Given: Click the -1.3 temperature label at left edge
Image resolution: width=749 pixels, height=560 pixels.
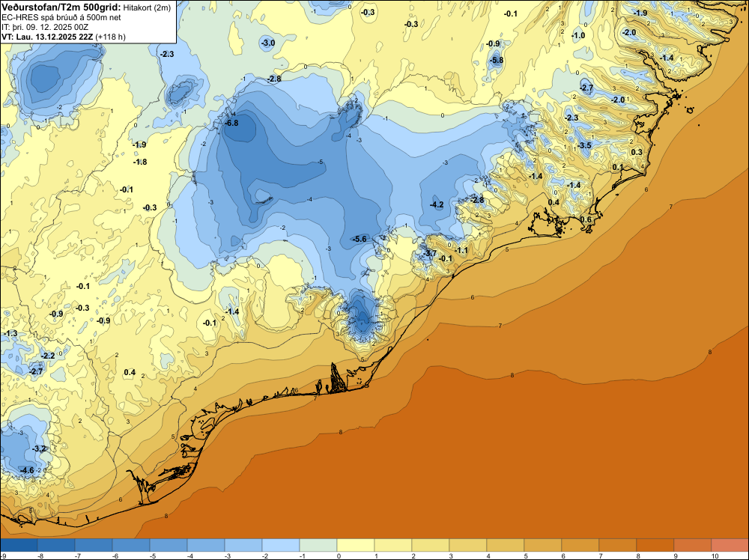Looking at the screenshot, I should point(10,333).
